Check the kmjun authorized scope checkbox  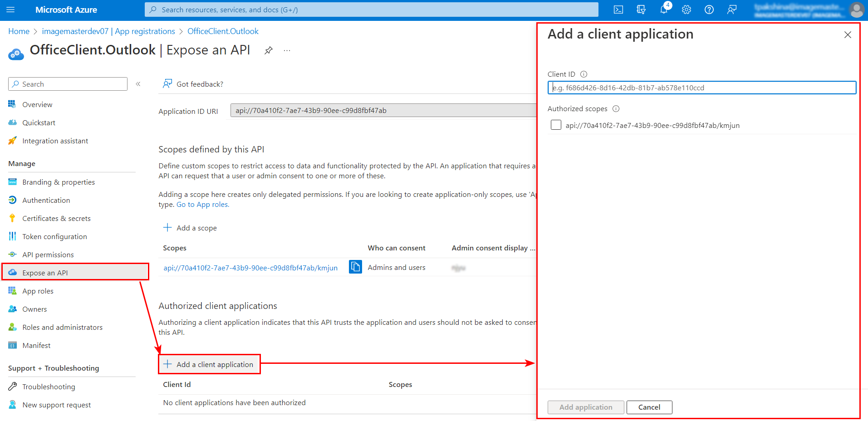[x=556, y=125]
